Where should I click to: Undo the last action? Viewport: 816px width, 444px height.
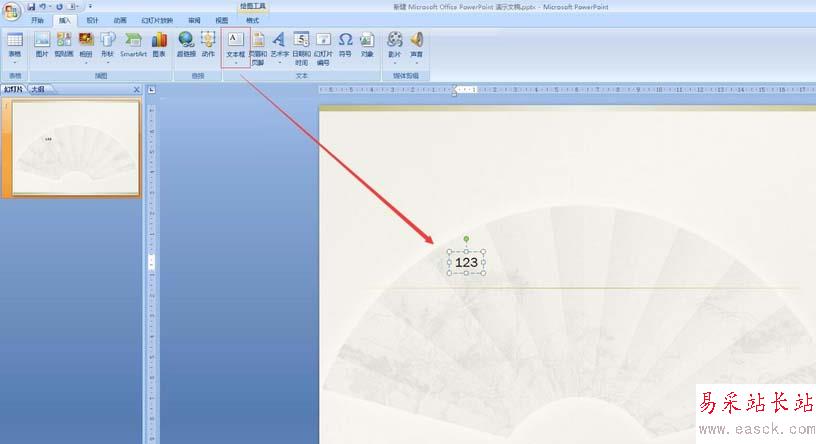[x=43, y=7]
